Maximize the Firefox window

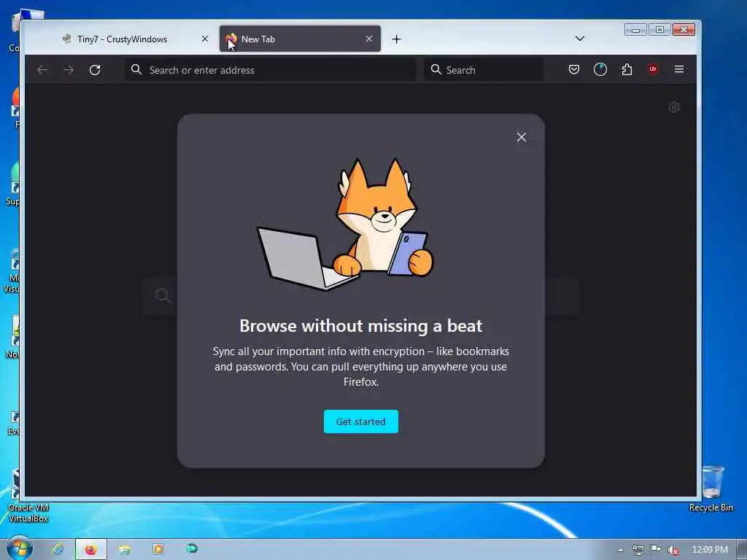[x=659, y=29]
